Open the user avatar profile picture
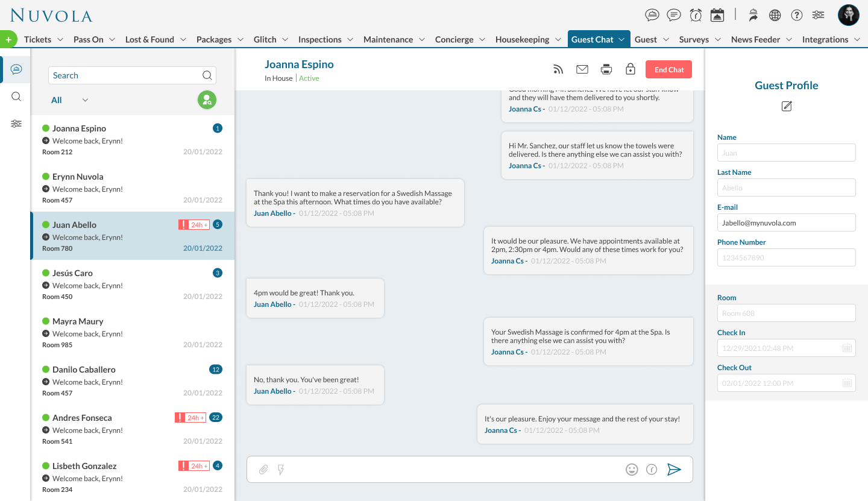Screen dimensions: 868x501 pyautogui.click(x=849, y=15)
